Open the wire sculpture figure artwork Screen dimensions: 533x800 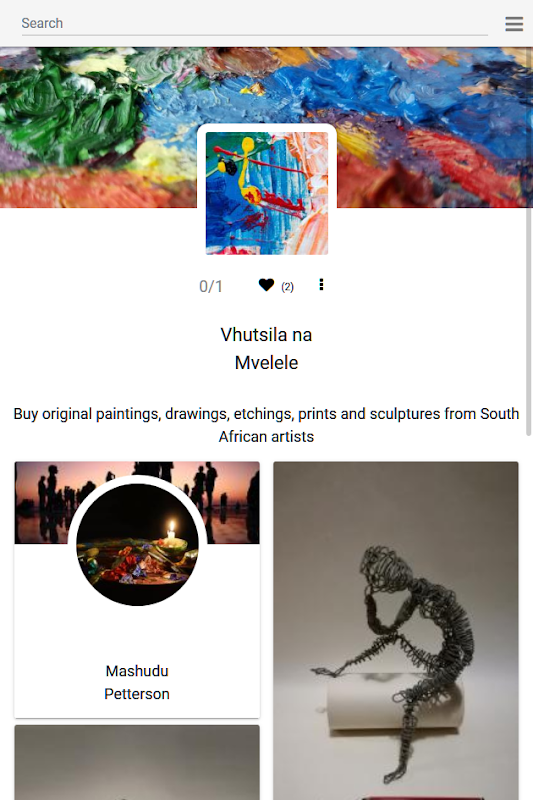396,631
